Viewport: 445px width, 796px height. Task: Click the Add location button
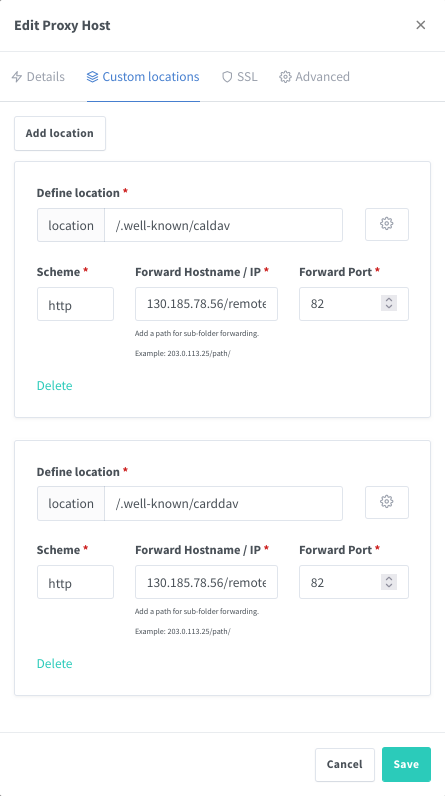coord(60,134)
